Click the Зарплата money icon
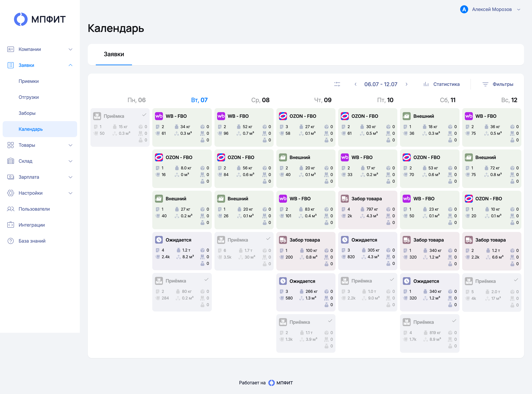The image size is (532, 394). (x=10, y=177)
